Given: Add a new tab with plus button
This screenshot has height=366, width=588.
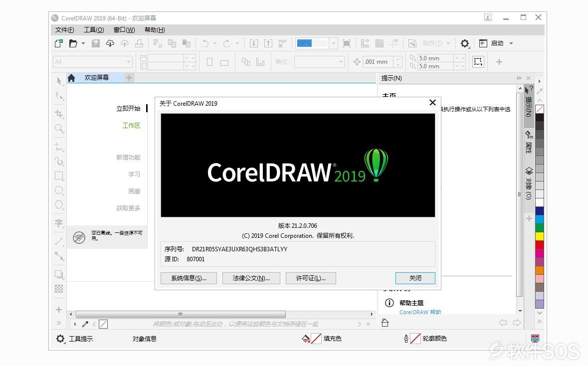Looking at the screenshot, I should pyautogui.click(x=129, y=78).
